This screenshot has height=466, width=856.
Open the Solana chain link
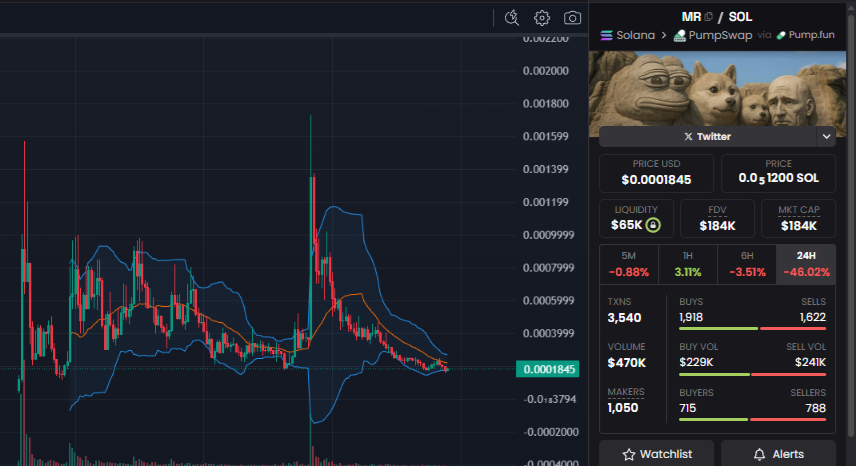tap(628, 35)
